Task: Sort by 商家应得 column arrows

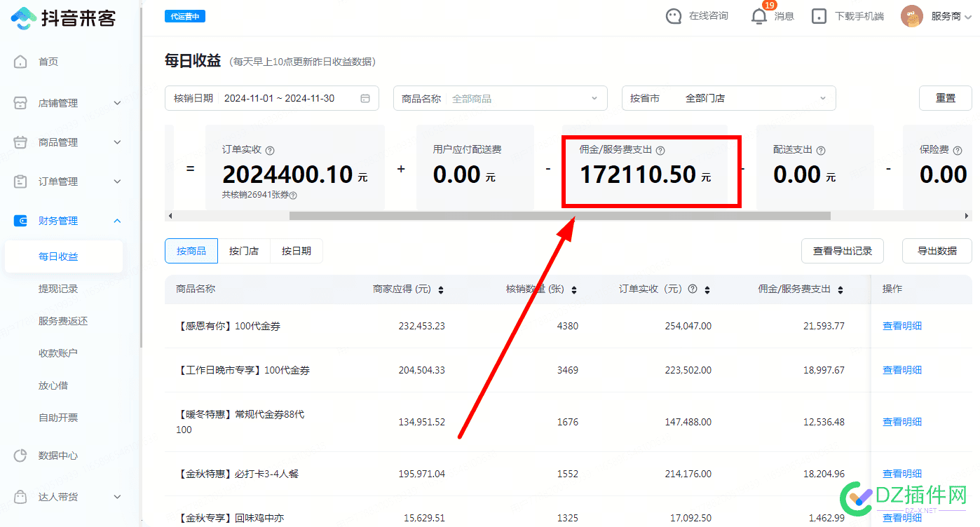Action: (440, 289)
